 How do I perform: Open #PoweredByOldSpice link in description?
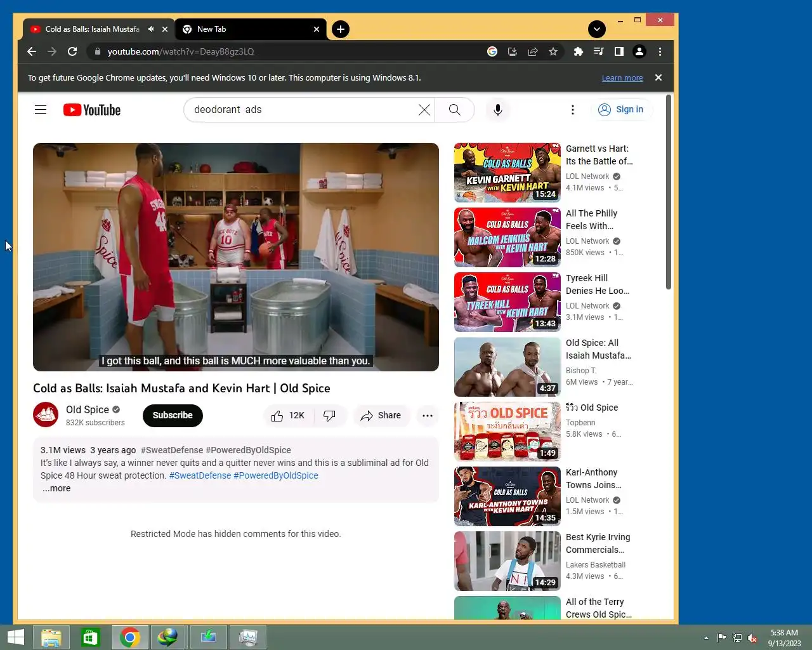pyautogui.click(x=276, y=475)
